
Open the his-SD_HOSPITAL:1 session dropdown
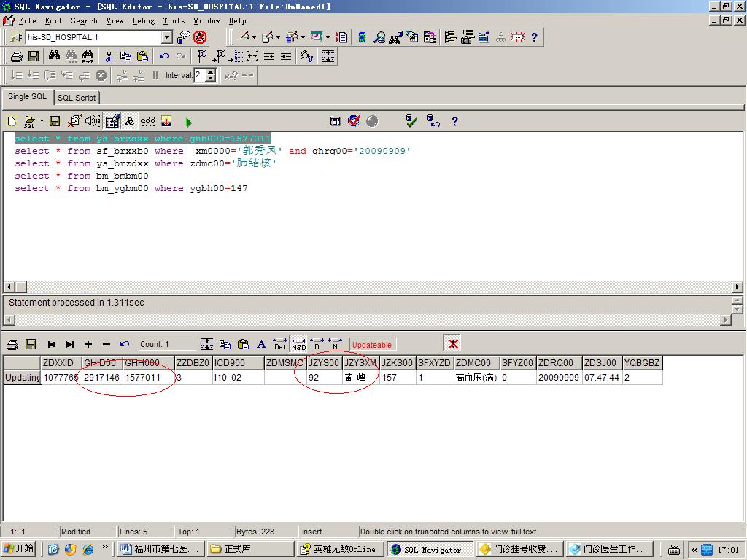[166, 37]
